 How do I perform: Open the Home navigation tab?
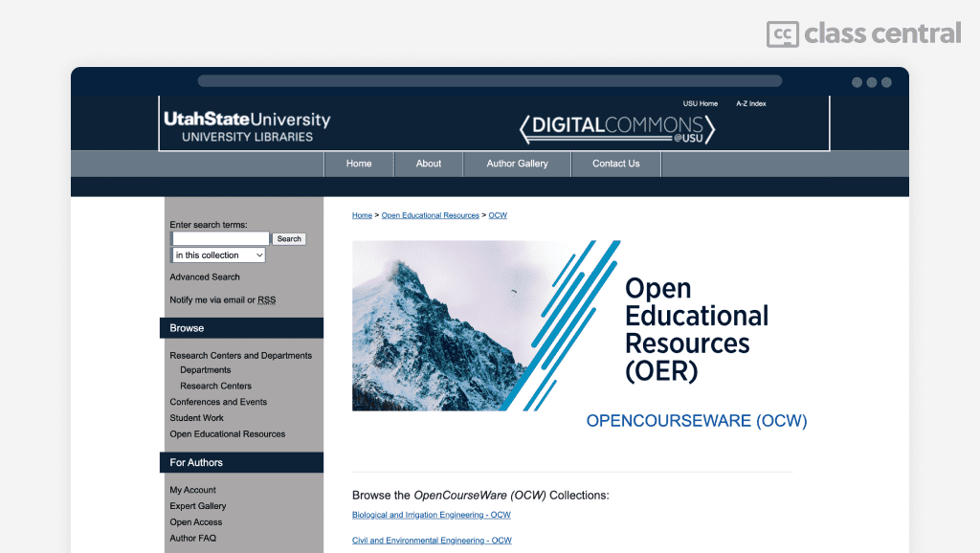tap(359, 164)
